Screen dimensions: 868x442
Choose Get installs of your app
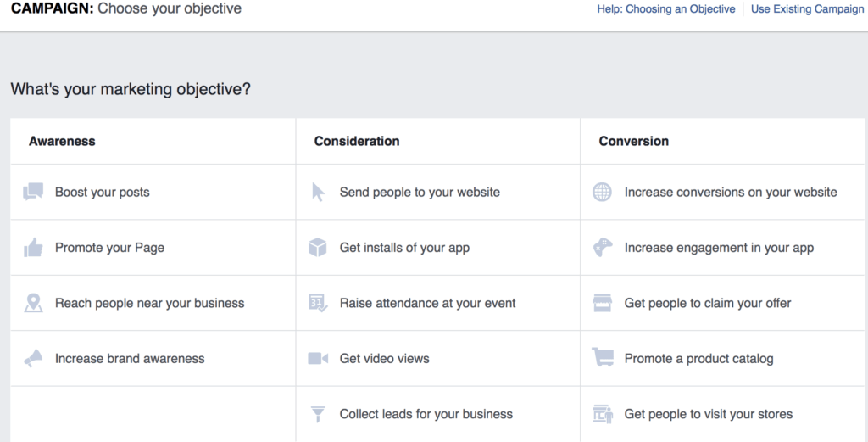click(438, 248)
